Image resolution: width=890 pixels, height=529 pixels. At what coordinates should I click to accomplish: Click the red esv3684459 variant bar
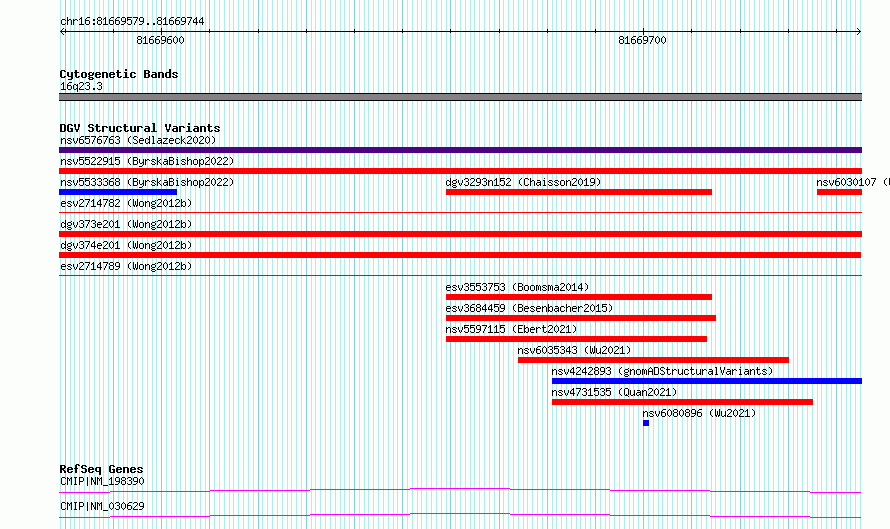[581, 318]
